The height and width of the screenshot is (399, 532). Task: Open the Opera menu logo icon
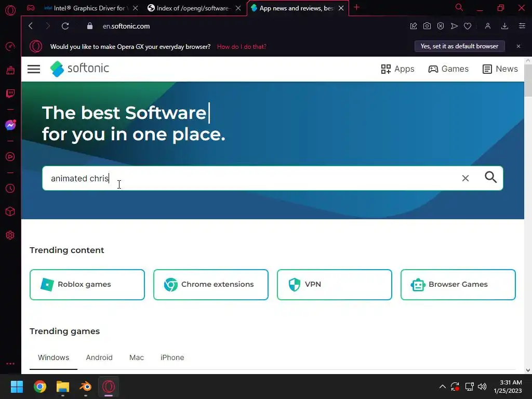[x=10, y=10]
